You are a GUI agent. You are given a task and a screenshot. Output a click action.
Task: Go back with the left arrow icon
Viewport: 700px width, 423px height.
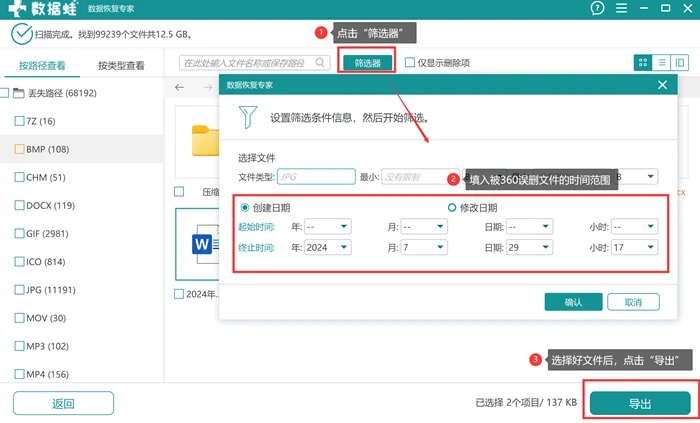point(179,87)
